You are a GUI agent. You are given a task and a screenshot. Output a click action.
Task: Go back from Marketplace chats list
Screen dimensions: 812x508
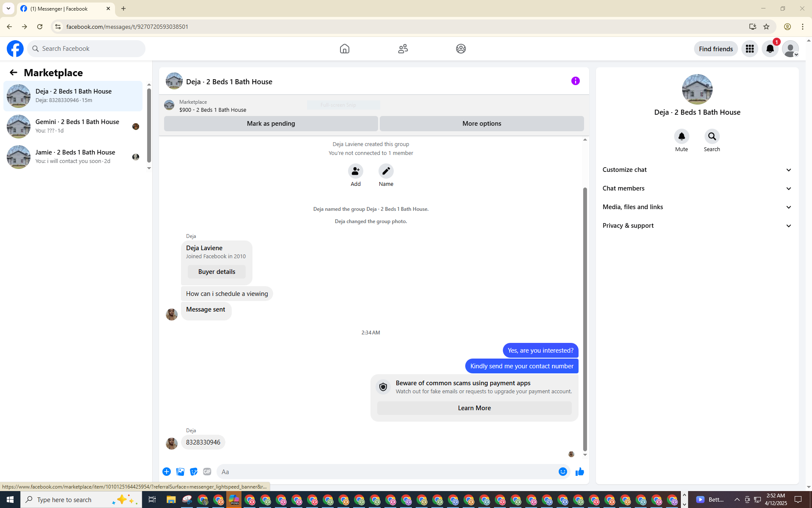pyautogui.click(x=14, y=73)
